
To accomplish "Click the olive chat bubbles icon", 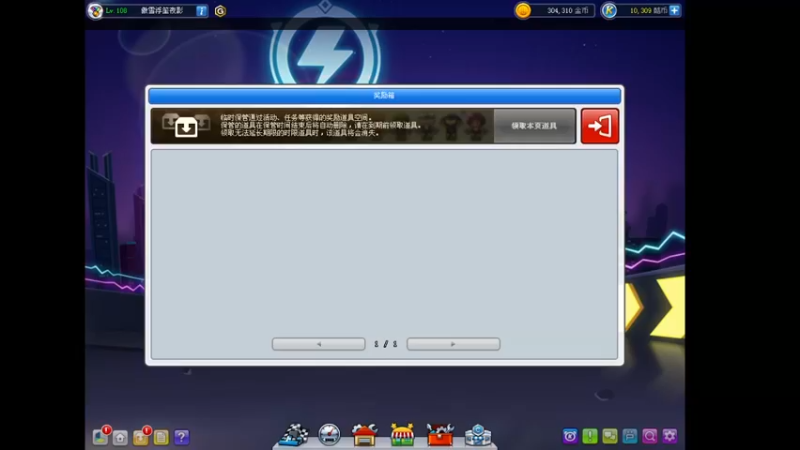I will [x=610, y=436].
